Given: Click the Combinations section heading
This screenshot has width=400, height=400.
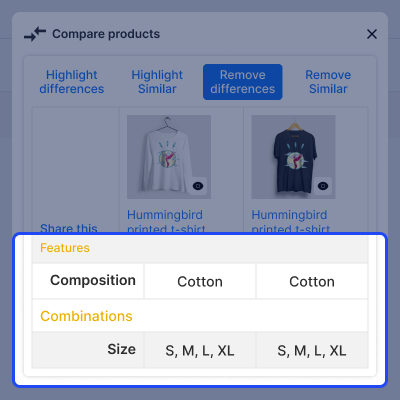Looking at the screenshot, I should [x=86, y=316].
